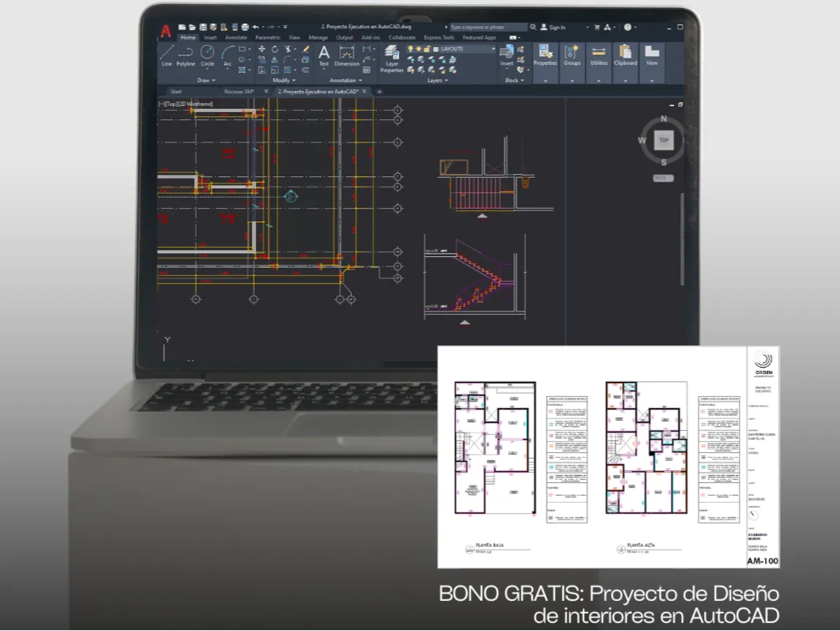Switch to the Home ribbon tab

[188, 37]
